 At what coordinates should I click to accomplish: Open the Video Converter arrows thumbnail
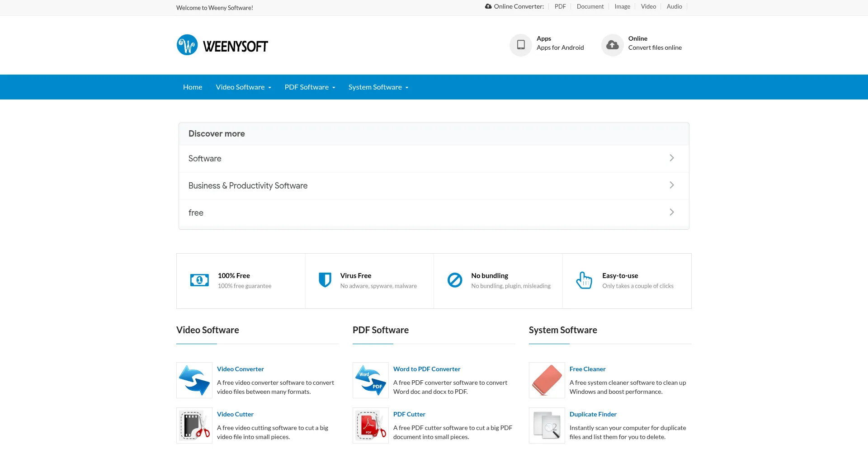click(194, 380)
